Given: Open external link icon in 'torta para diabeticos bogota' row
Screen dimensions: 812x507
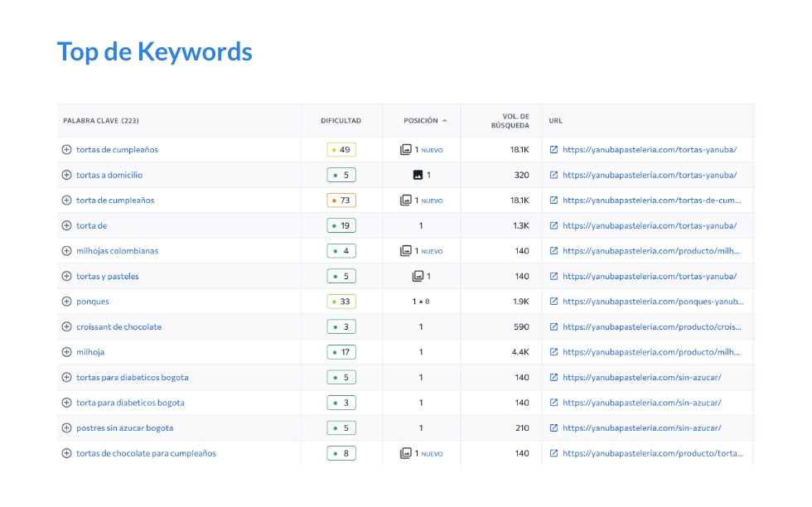Looking at the screenshot, I should click(x=553, y=403).
